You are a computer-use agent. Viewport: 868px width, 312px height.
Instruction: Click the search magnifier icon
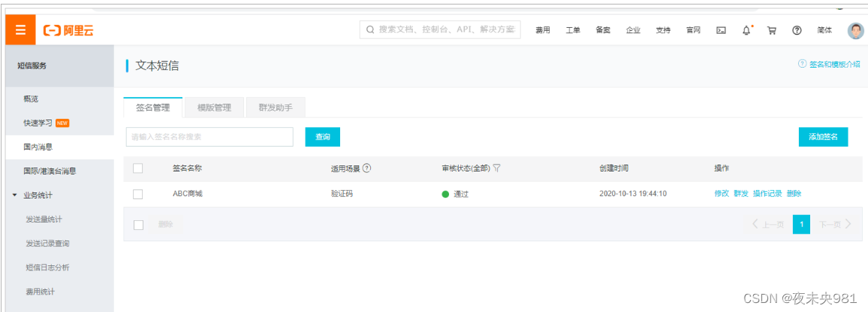tap(369, 30)
